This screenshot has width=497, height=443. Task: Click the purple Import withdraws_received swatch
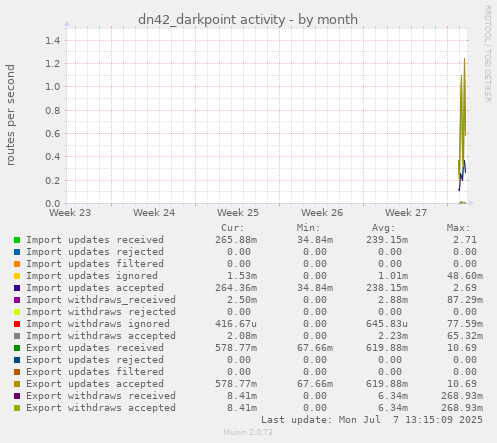coord(17,300)
